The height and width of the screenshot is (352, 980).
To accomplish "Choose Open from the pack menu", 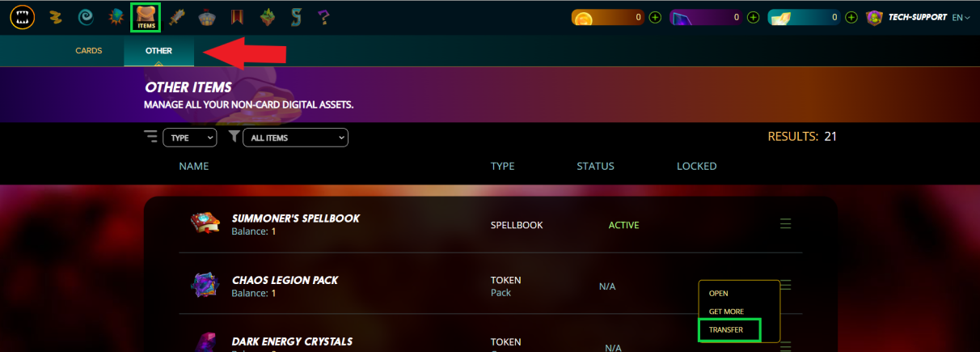I will tap(719, 293).
